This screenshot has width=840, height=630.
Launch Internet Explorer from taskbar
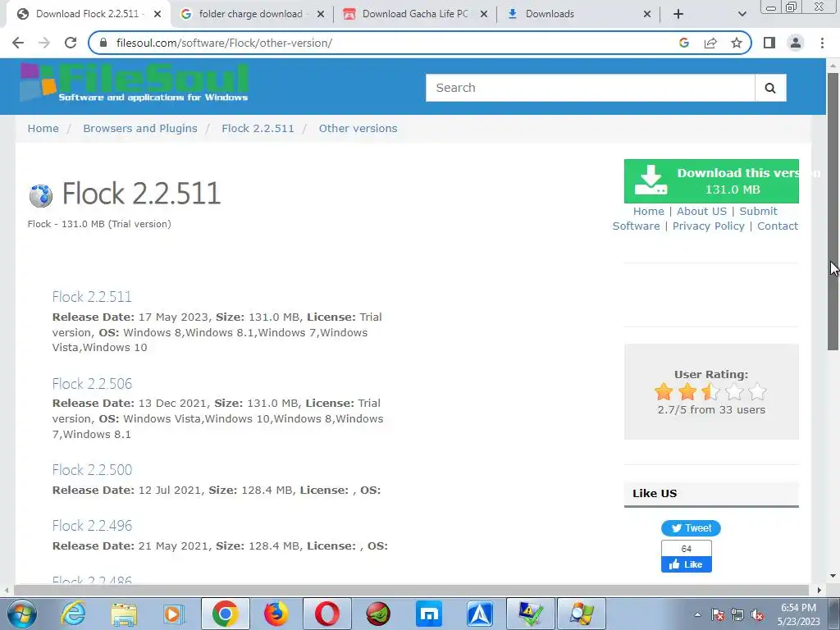72,614
